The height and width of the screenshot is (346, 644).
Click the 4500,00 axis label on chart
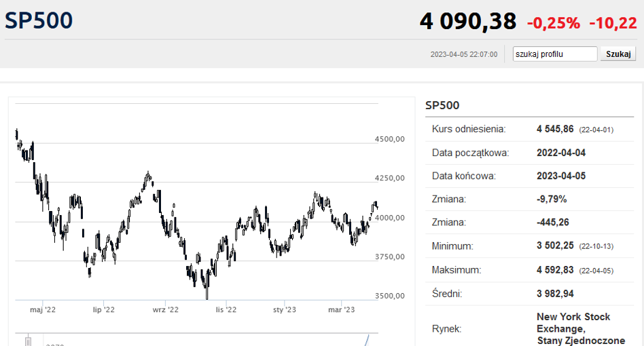pyautogui.click(x=390, y=139)
